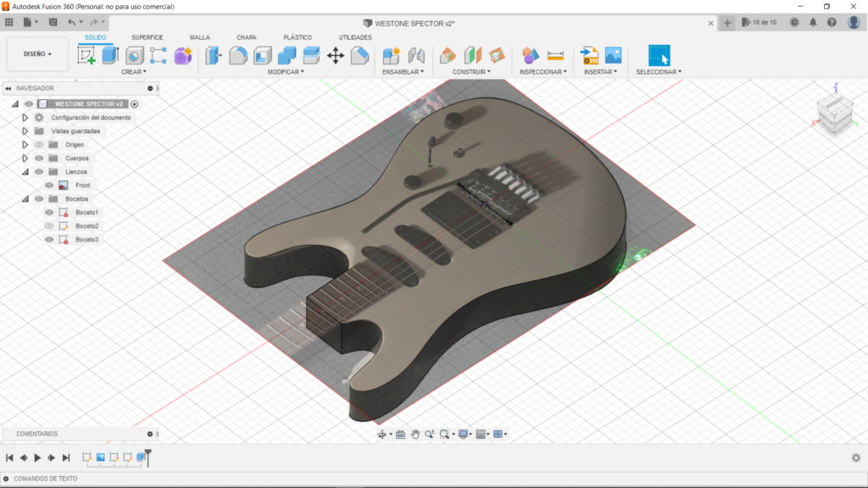Open the Insert SVG tool
Image resolution: width=868 pixels, height=488 pixels.
589,55
